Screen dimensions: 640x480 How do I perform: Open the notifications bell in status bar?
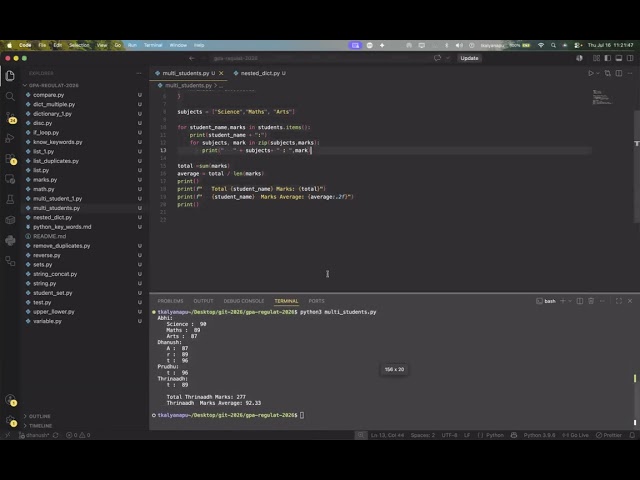click(x=632, y=435)
